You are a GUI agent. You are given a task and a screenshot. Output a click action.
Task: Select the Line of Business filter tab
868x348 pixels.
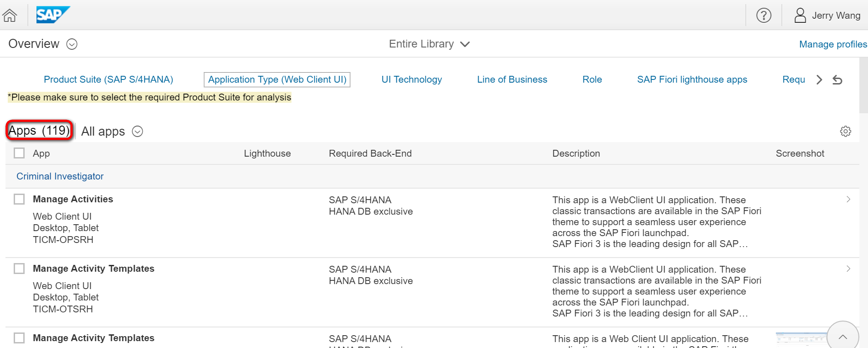[512, 79]
